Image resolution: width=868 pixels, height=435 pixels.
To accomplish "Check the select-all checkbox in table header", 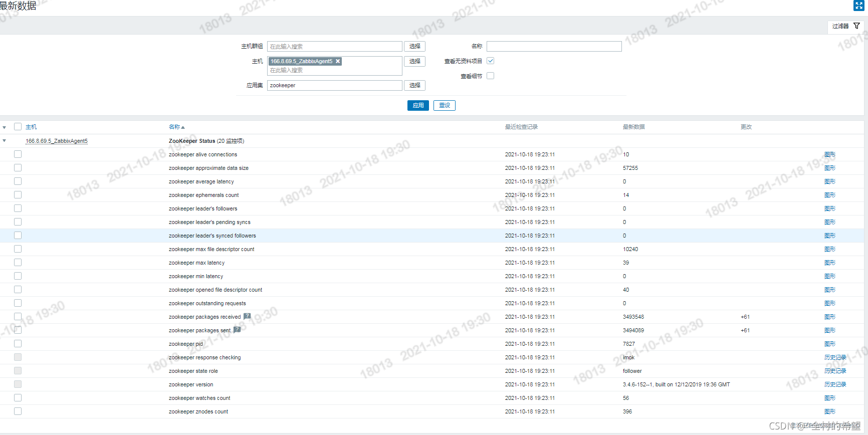I will click(x=18, y=127).
